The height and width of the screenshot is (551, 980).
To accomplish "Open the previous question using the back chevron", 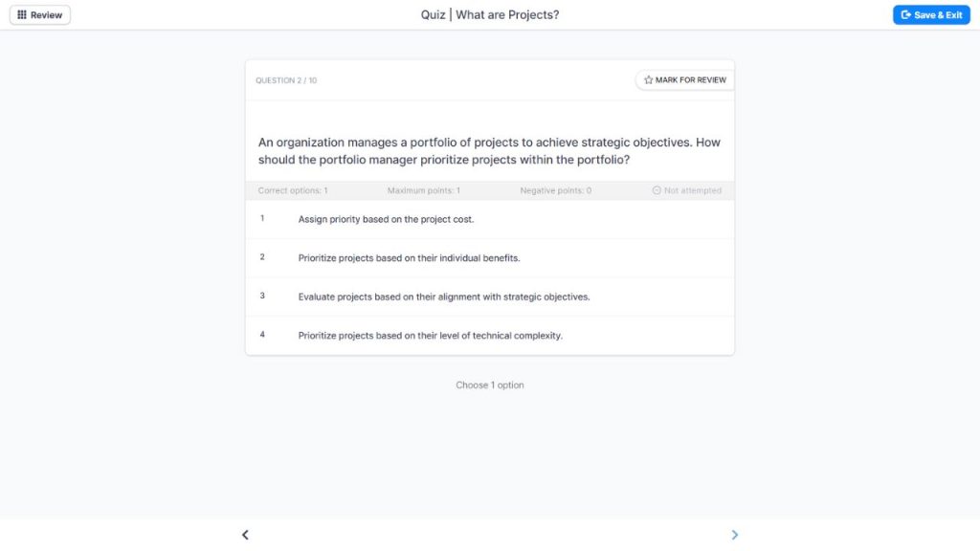I will coord(245,534).
